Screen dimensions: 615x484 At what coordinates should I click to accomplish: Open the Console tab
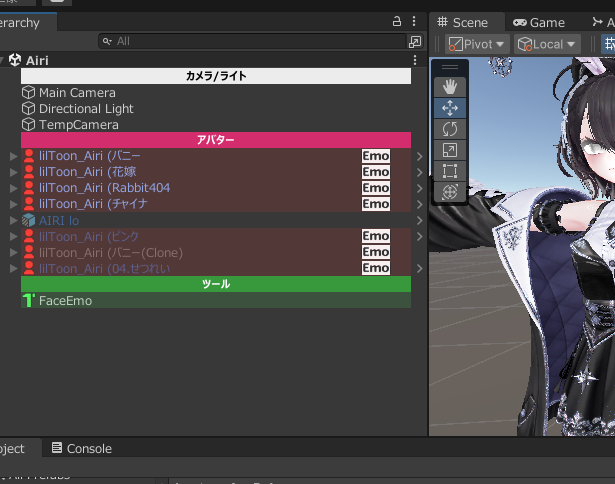[82, 448]
